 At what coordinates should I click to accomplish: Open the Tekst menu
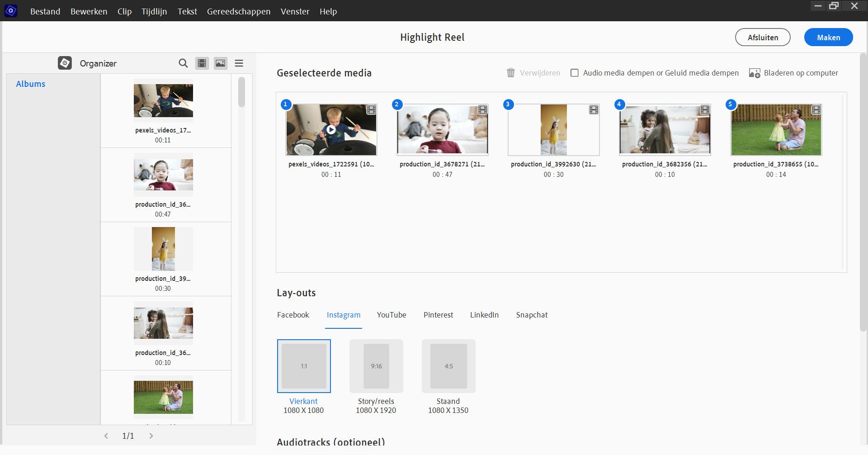187,11
